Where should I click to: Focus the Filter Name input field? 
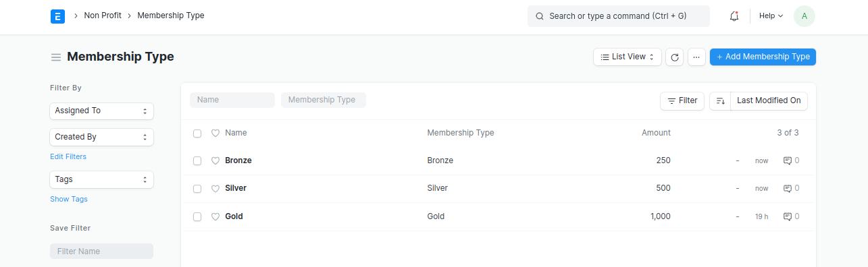[x=102, y=251]
